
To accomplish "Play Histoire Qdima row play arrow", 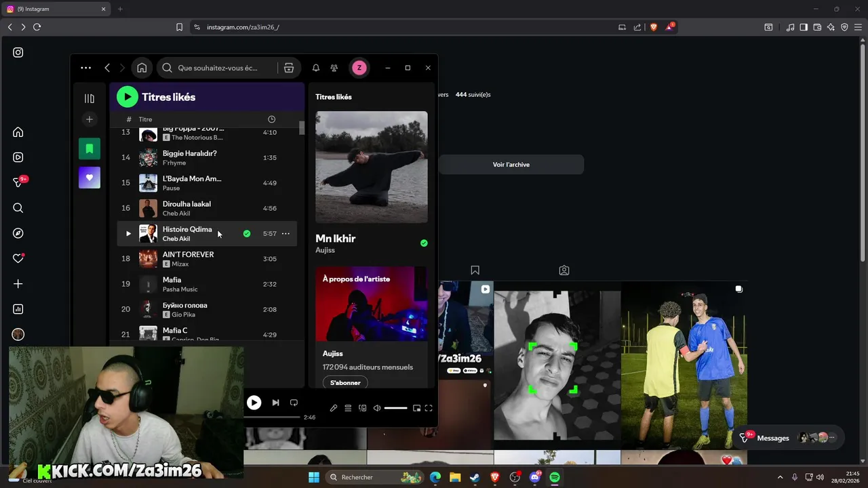I will [x=128, y=234].
